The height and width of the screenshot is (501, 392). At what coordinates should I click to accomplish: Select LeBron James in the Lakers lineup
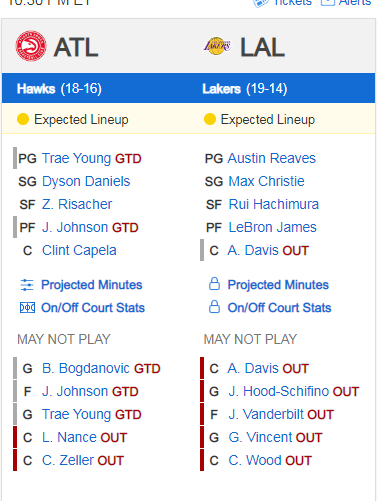point(272,227)
